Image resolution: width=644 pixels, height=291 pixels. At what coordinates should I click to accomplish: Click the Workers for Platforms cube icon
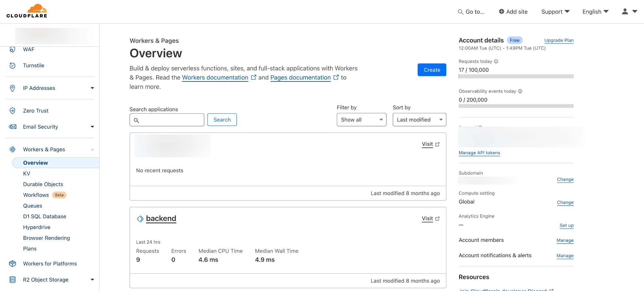click(x=13, y=264)
